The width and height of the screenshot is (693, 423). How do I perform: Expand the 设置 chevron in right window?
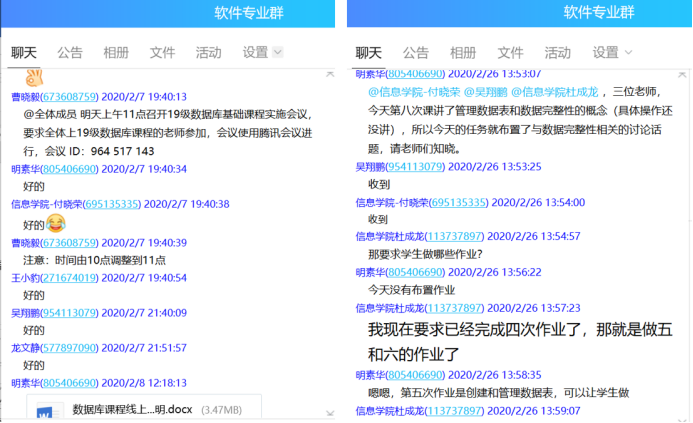[x=628, y=53]
